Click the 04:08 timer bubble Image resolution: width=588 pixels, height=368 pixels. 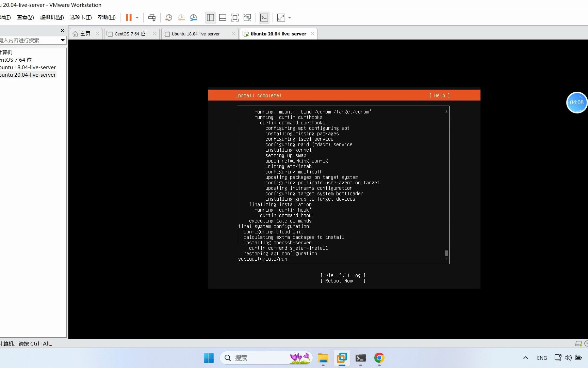point(577,102)
